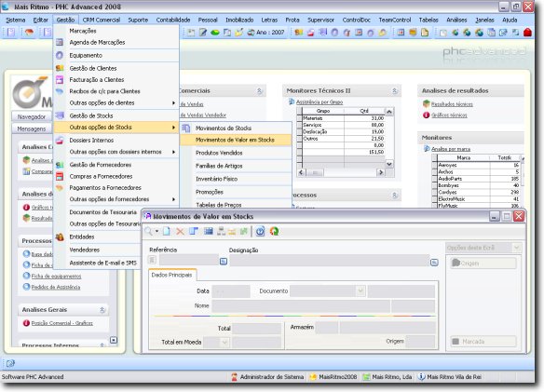Open Equipamento from the Gestão menu
Screen dimensions: 544x392
(116, 56)
